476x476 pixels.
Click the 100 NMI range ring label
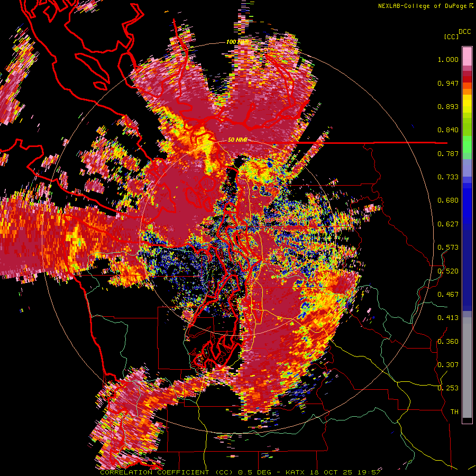237,42
